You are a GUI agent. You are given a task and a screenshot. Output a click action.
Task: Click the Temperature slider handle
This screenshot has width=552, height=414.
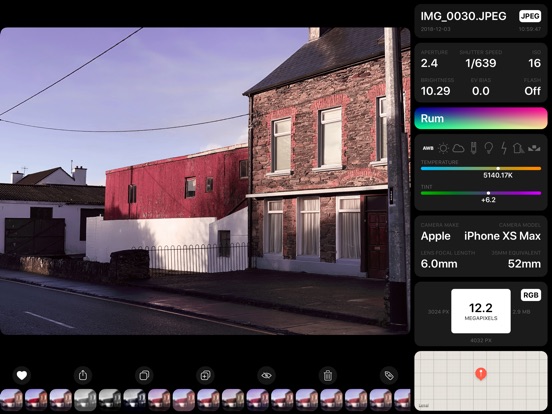pyautogui.click(x=498, y=169)
